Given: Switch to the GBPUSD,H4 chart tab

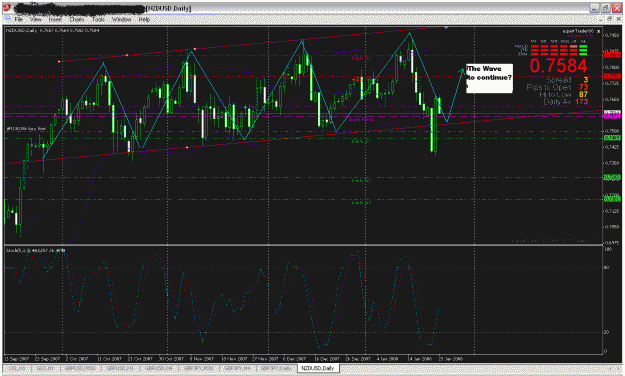Looking at the screenshot, I should coord(158,368).
